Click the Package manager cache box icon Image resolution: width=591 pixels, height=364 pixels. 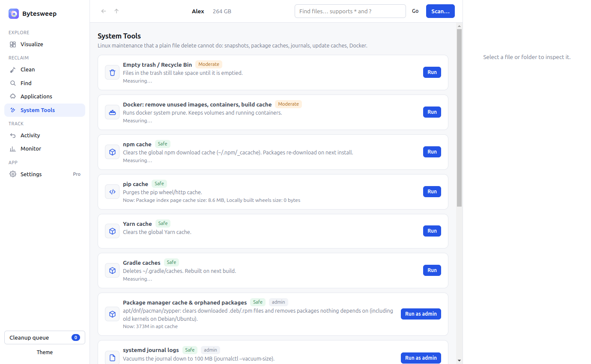[x=112, y=314]
